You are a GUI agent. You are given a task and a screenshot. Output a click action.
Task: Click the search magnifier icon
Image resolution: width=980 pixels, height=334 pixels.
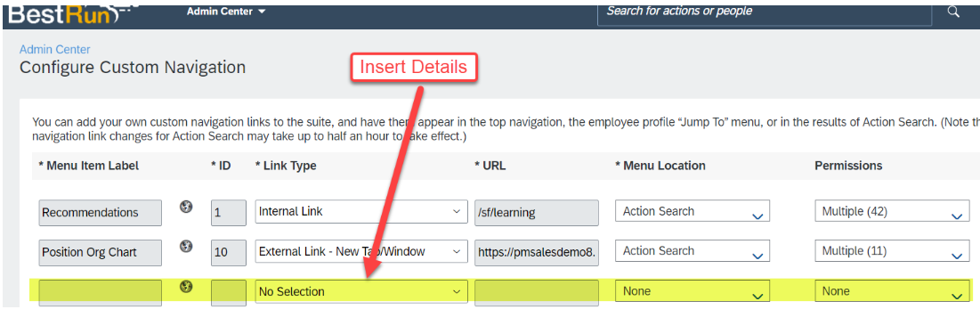point(952,12)
